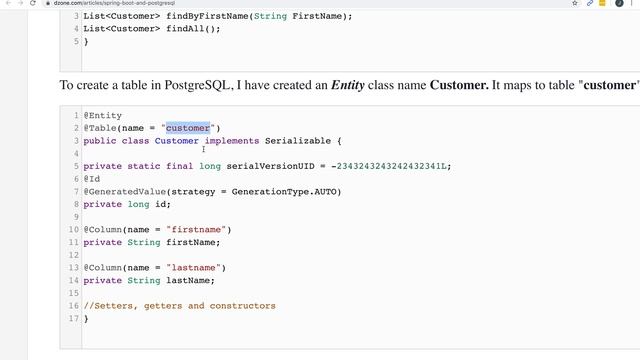This screenshot has height=360, width=640.
Task: Open the browser profile avatar
Action: tap(619, 3)
